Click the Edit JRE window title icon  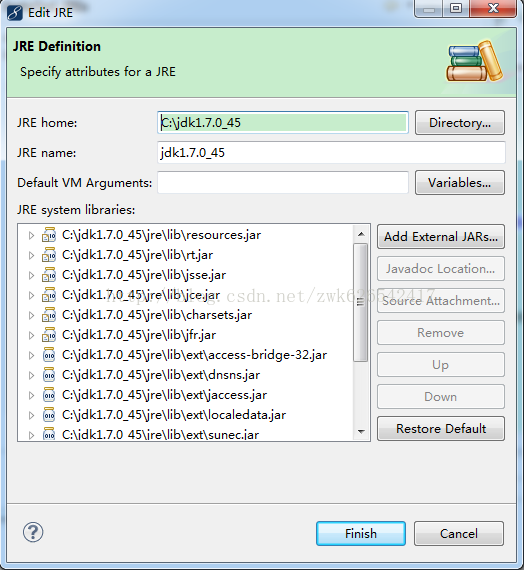click(x=15, y=13)
